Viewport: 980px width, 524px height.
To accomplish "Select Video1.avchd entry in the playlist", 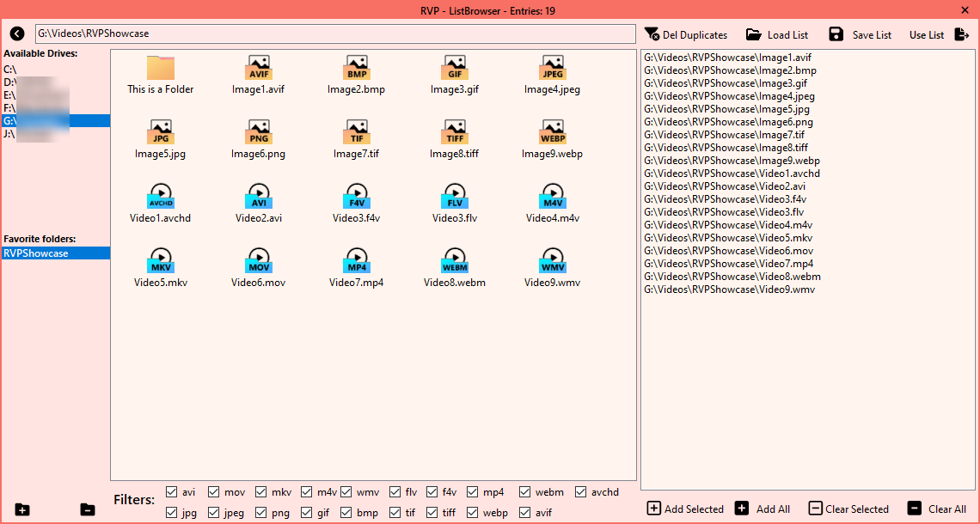I will point(732,173).
